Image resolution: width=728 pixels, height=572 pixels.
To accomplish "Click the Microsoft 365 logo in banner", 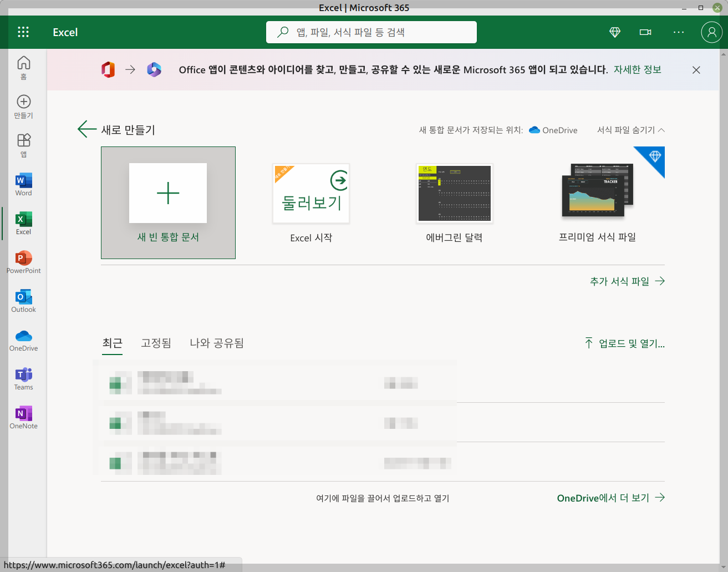I will pyautogui.click(x=154, y=69).
